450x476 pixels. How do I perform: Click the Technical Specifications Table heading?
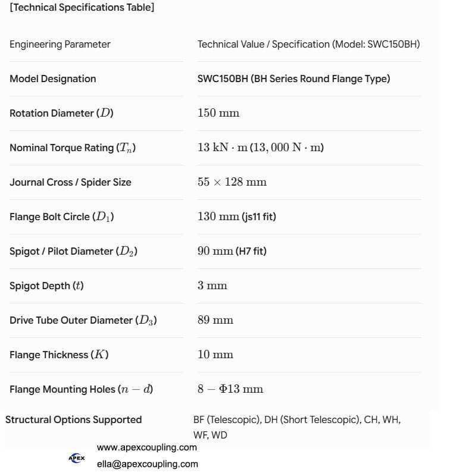click(x=82, y=7)
